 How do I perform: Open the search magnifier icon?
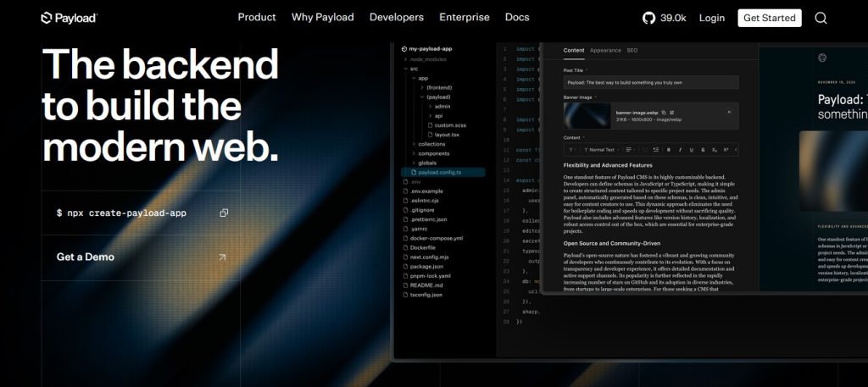[x=821, y=18]
